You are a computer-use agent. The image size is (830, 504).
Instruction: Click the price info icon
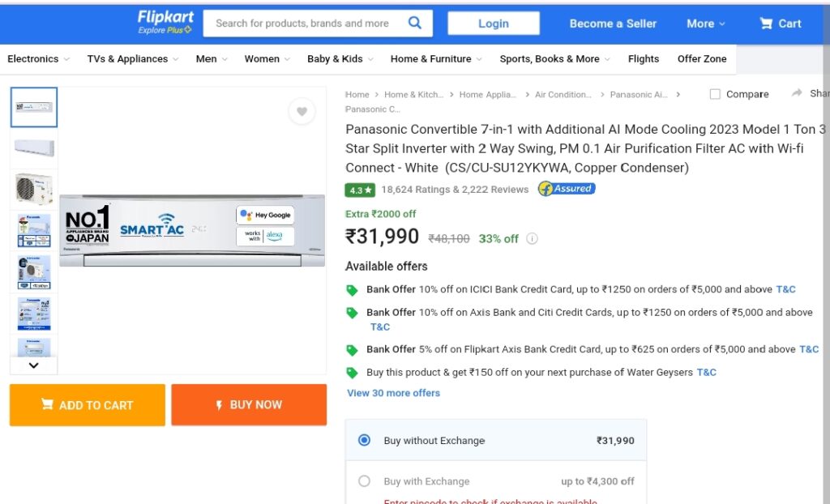click(x=532, y=239)
